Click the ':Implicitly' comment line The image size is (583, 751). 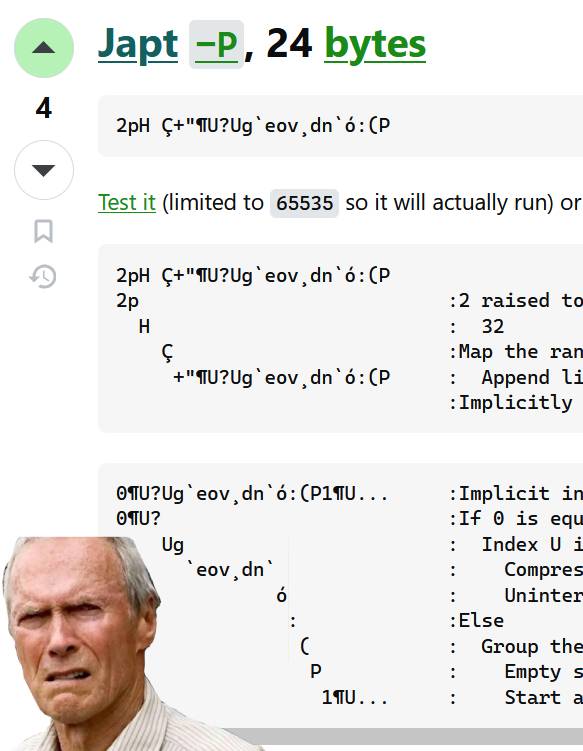pos(511,403)
